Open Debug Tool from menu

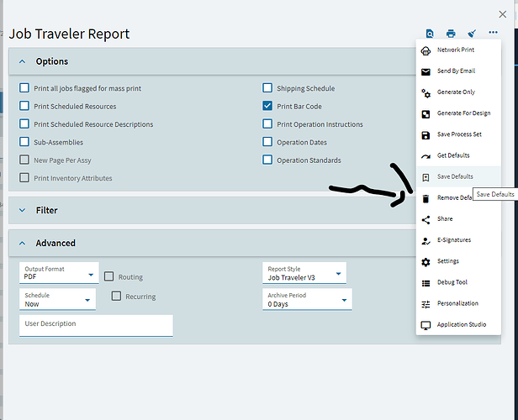coord(458,282)
